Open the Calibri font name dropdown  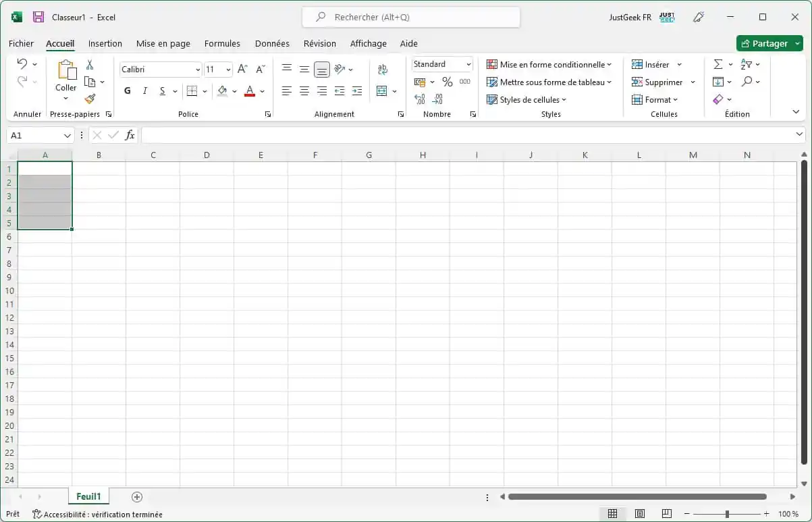pos(198,70)
